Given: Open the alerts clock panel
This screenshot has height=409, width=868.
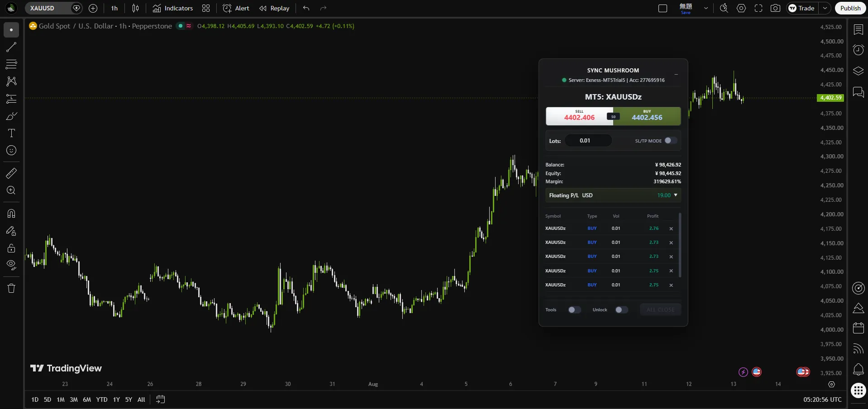Looking at the screenshot, I should (858, 50).
